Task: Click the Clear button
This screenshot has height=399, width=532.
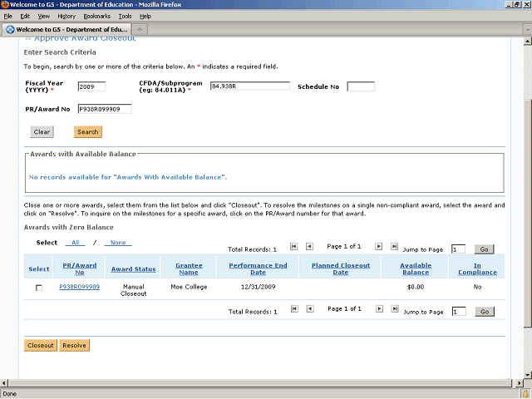Action: tap(42, 132)
